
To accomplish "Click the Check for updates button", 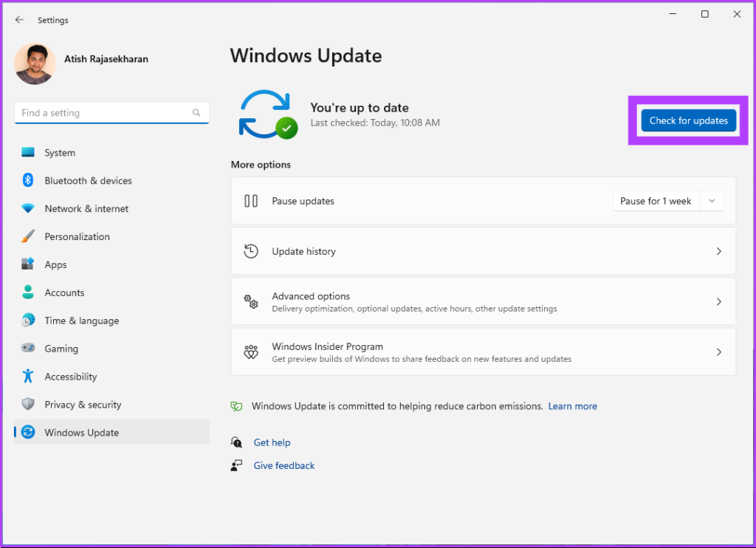I will [x=688, y=120].
